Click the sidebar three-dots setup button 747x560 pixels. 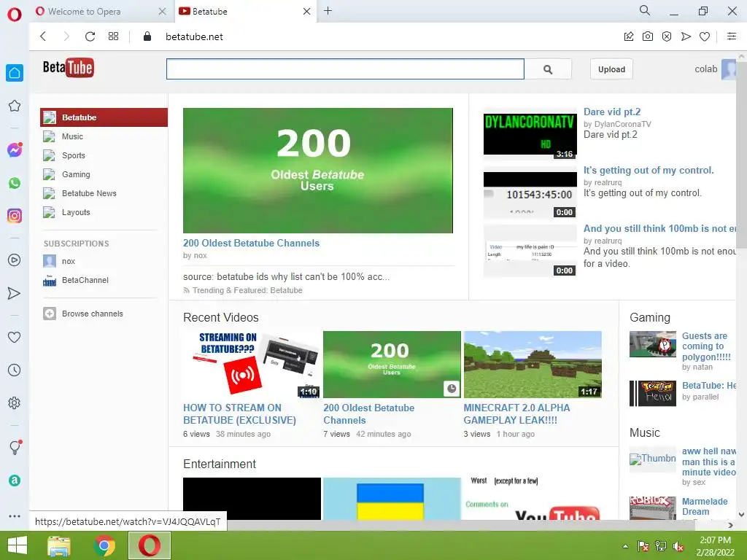coord(15,516)
